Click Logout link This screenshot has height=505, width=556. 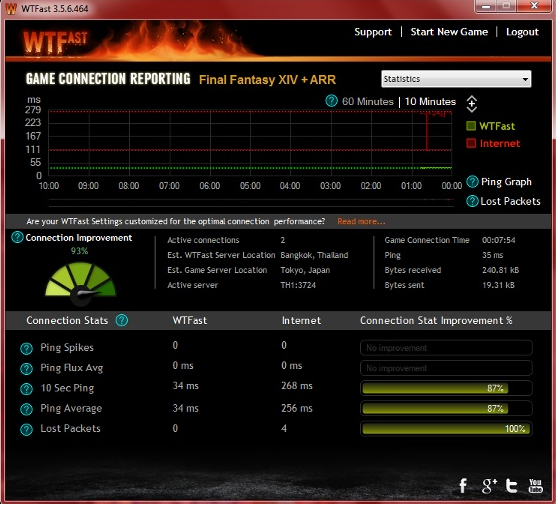522,32
